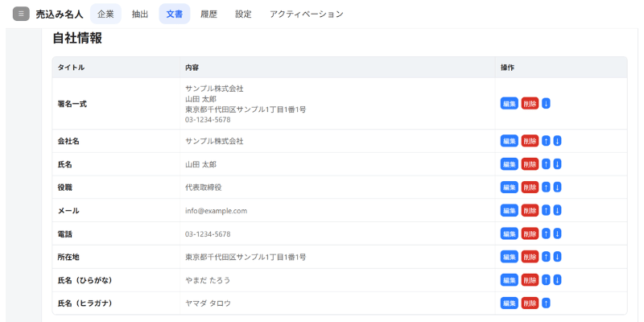This screenshot has height=322, width=644.
Task: Move 電話 row up with arrow
Action: tap(546, 234)
